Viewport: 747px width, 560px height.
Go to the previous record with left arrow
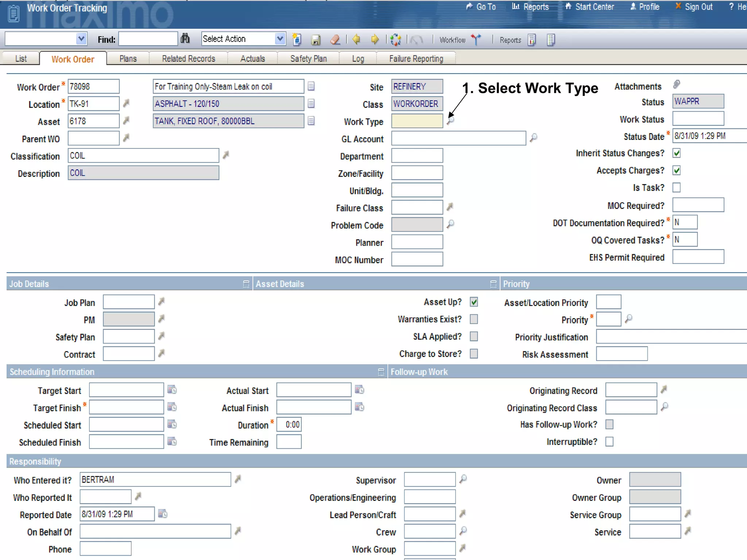356,39
